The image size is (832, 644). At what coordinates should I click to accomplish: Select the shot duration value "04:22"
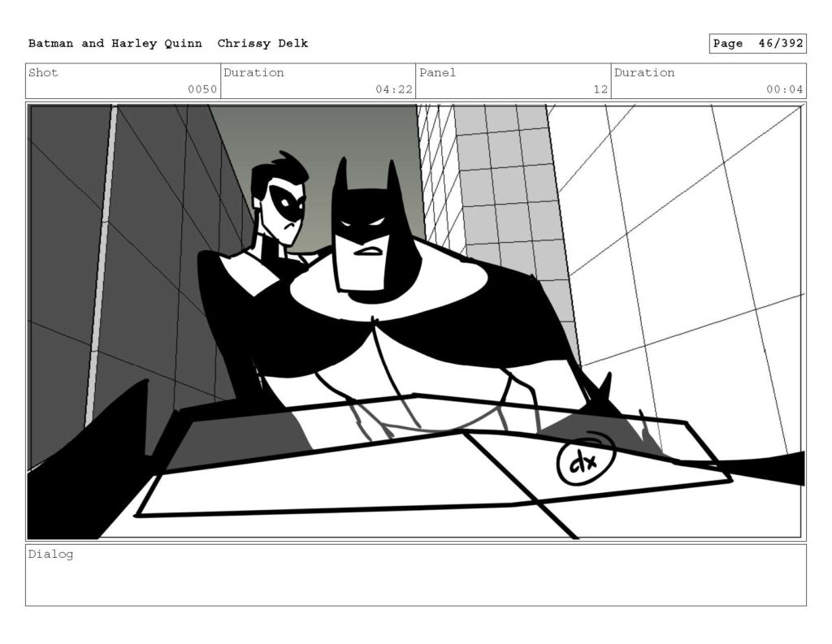point(394,89)
